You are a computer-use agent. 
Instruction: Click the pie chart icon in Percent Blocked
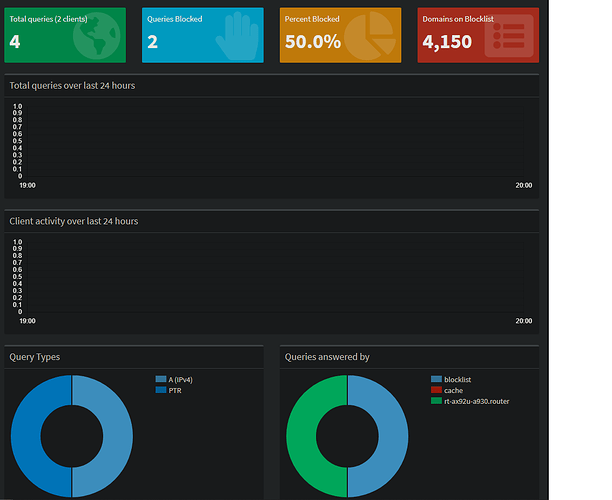tap(370, 36)
